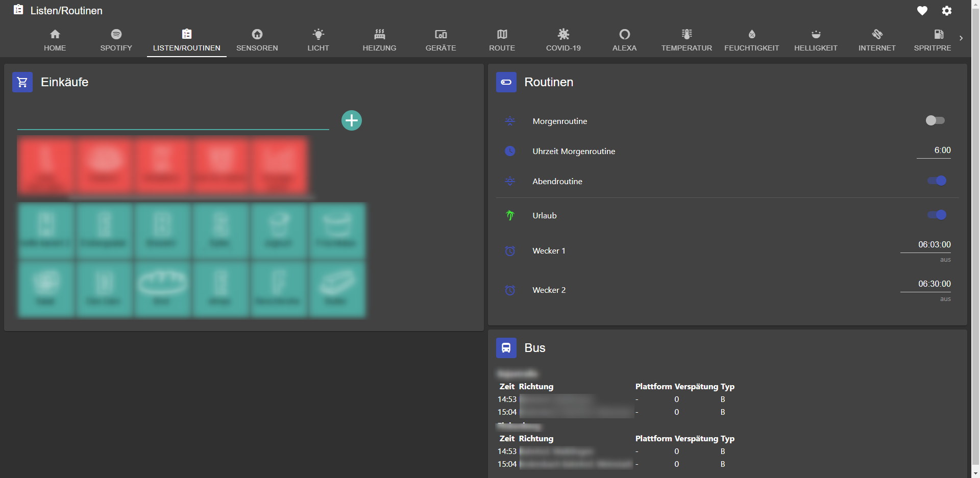980x478 pixels.
Task: Click the Morgenroutine label
Action: click(559, 121)
